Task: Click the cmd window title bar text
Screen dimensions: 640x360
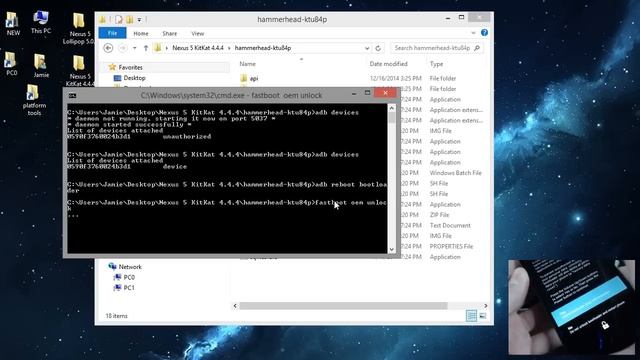Action: coord(231,95)
